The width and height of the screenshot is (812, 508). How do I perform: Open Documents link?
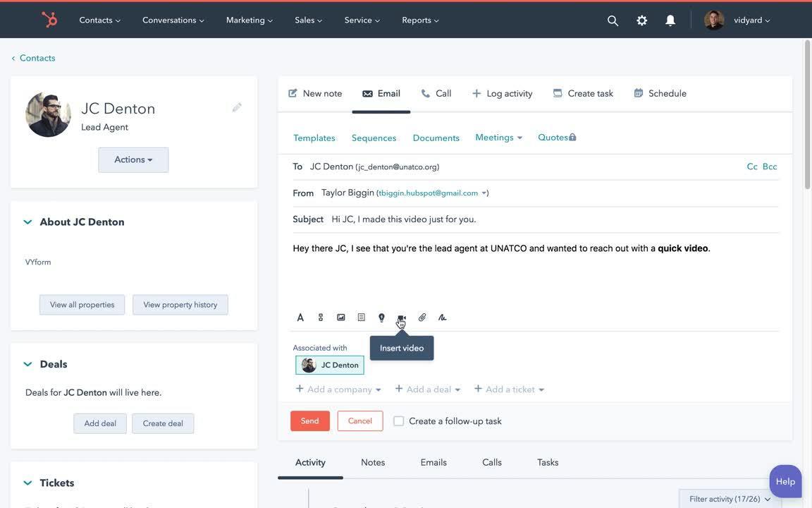point(436,138)
